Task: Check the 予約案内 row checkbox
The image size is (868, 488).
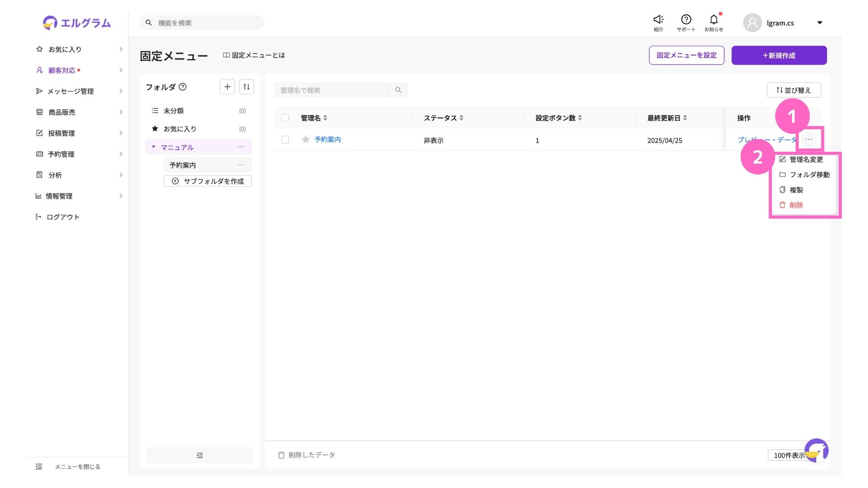Action: [x=285, y=140]
